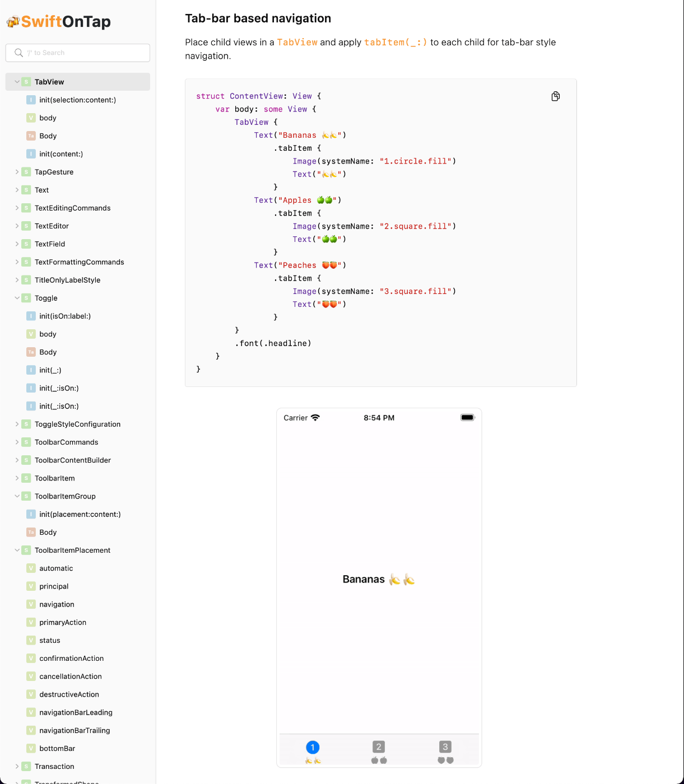The image size is (684, 784).
Task: Click the tabItem(_:) link in the paragraph
Action: point(396,42)
